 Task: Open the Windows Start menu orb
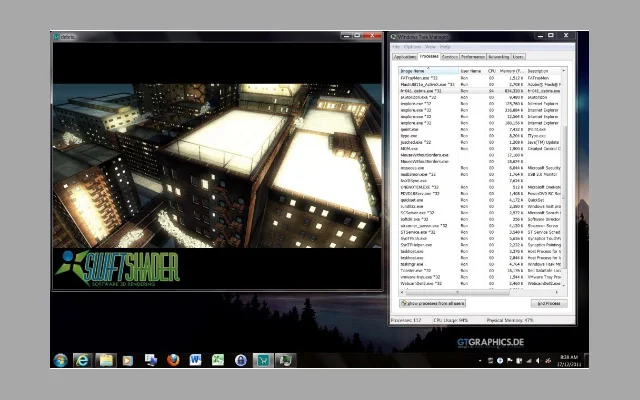tap(60, 360)
